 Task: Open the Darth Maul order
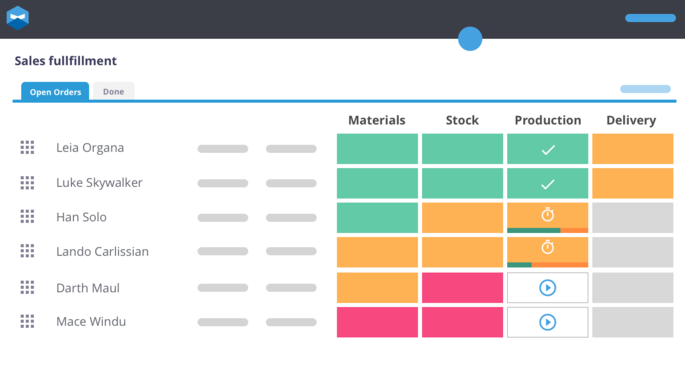88,288
